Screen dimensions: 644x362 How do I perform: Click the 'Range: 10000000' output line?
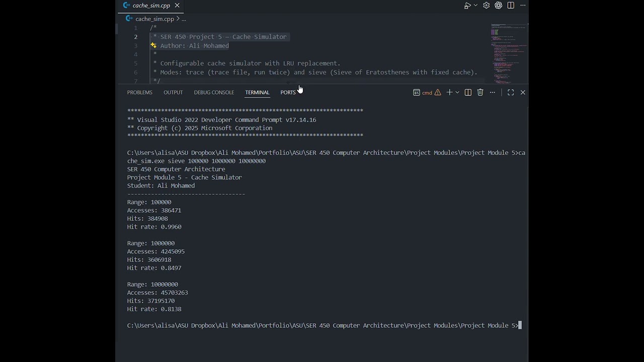point(152,285)
